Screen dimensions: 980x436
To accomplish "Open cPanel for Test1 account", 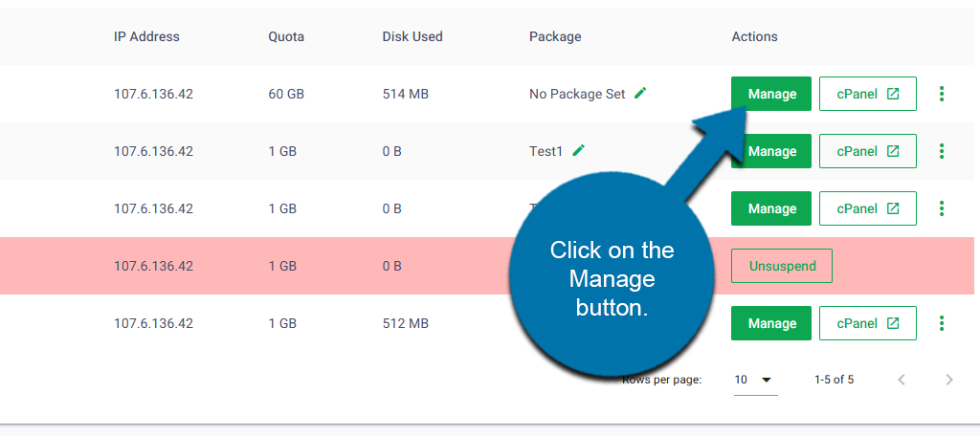I will pos(868,151).
